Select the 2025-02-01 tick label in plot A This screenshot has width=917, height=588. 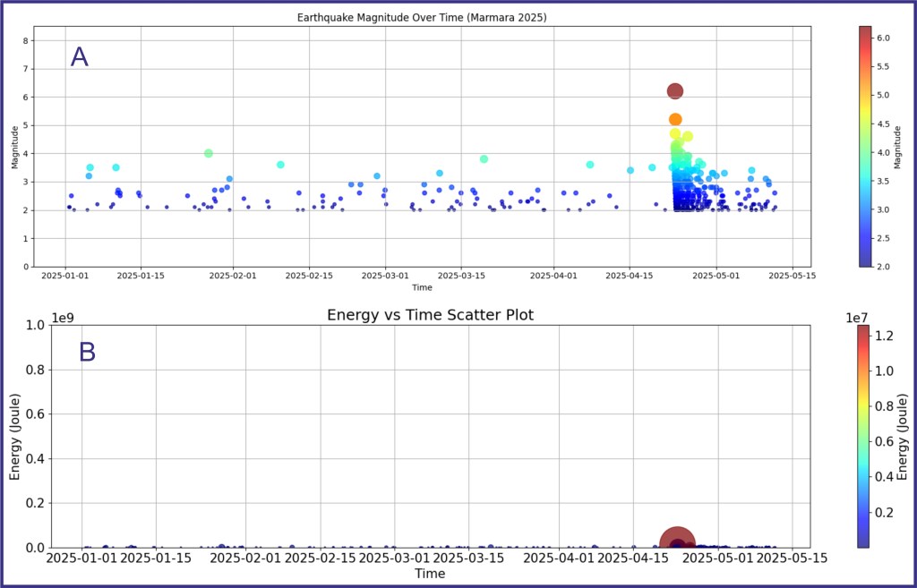tap(233, 277)
